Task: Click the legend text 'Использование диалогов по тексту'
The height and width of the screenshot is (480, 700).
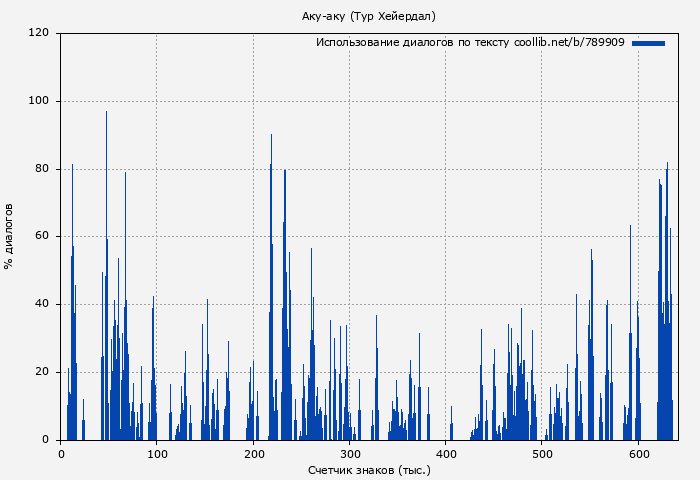Action: pos(412,43)
